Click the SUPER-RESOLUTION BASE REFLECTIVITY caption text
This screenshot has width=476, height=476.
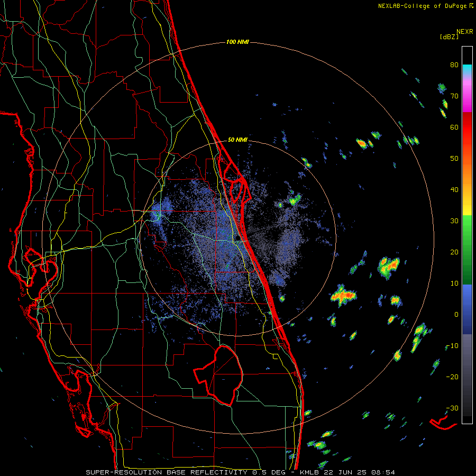167,472
